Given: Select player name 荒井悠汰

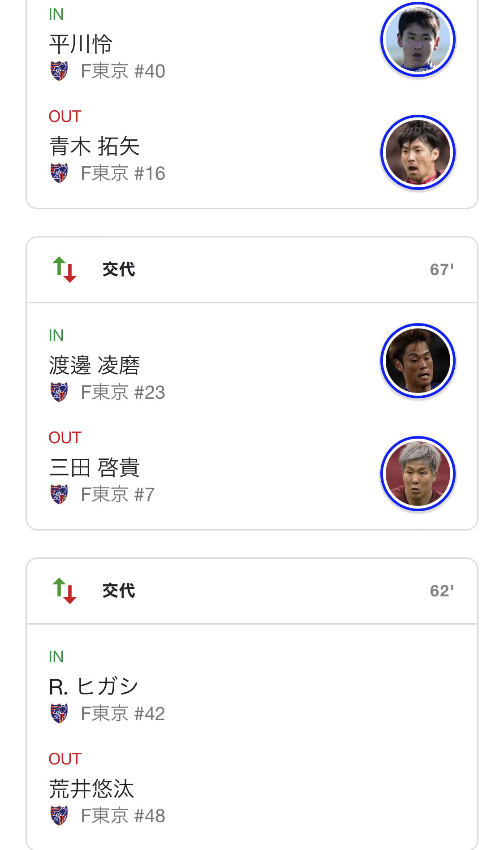Looking at the screenshot, I should coord(91,789).
